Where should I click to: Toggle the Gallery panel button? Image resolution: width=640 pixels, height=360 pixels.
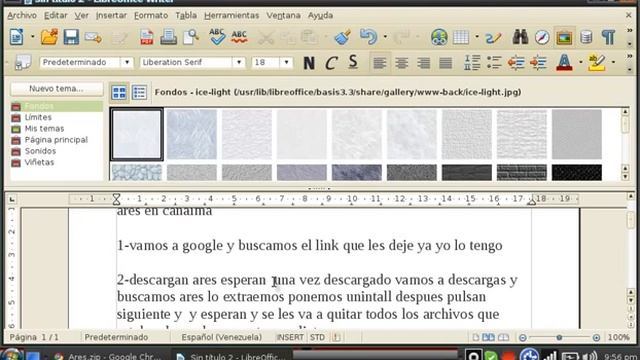pyautogui.click(x=564, y=38)
